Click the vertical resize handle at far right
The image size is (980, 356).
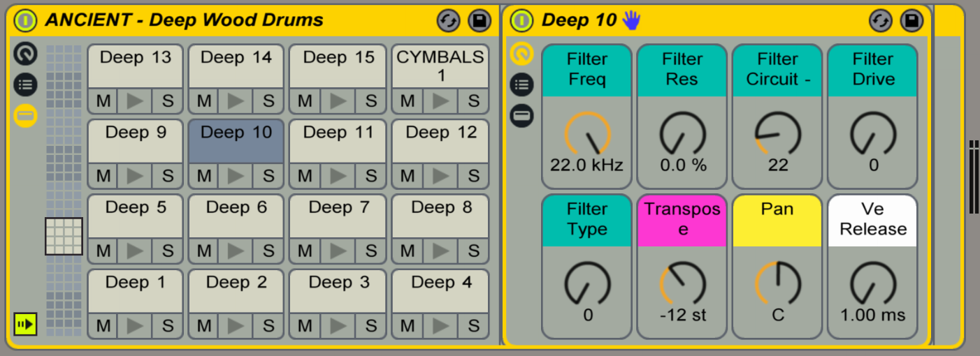(974, 177)
